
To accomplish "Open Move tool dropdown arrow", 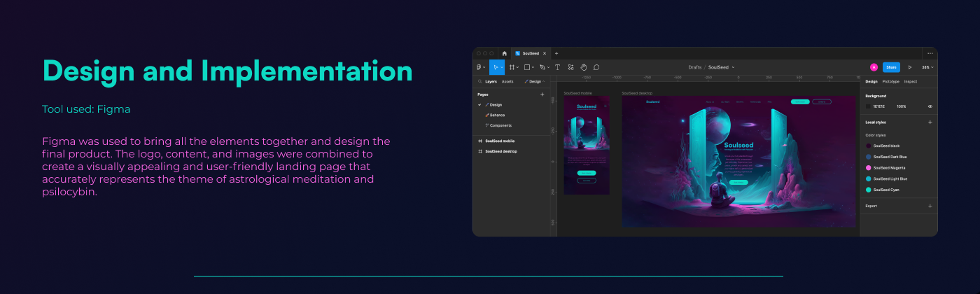I will tap(501, 67).
